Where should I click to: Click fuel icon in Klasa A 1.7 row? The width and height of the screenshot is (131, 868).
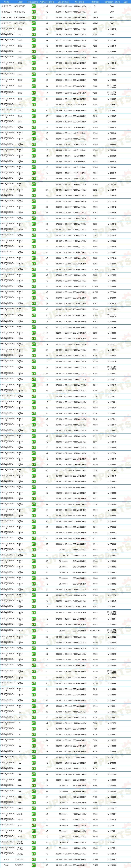[34, 133]
